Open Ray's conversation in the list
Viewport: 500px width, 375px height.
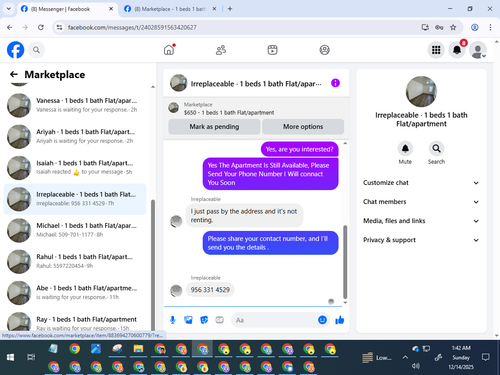[x=75, y=322]
